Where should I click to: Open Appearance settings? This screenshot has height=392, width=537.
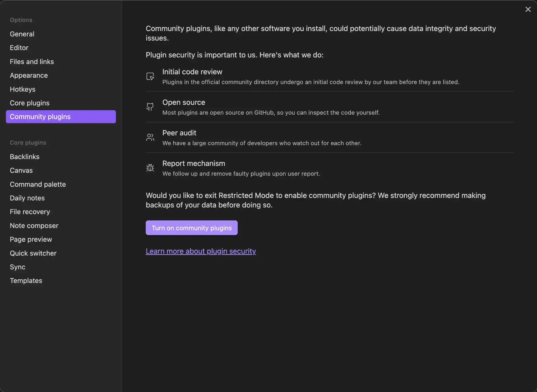pos(29,75)
